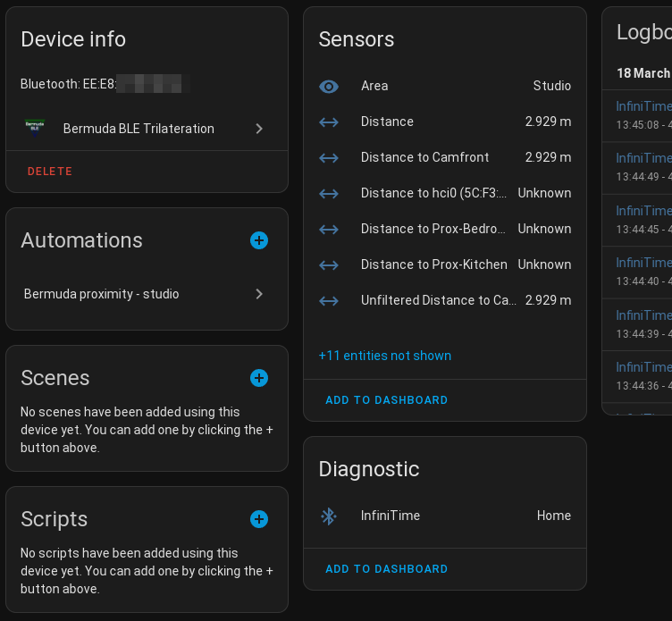
Task: Click ADD TO DASHBOARD under Sensors
Action: [x=386, y=400]
